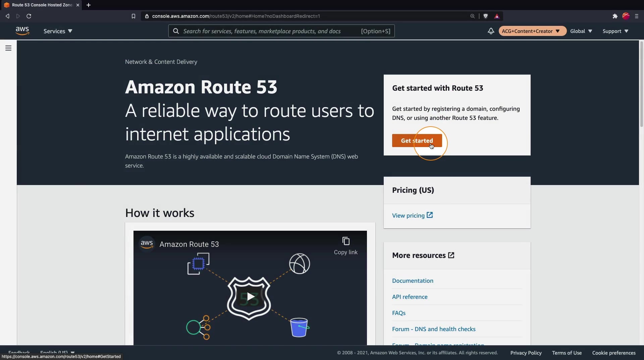This screenshot has width=644, height=360.
Task: Click the zoom magnifier icon in address bar
Action: coord(472,16)
